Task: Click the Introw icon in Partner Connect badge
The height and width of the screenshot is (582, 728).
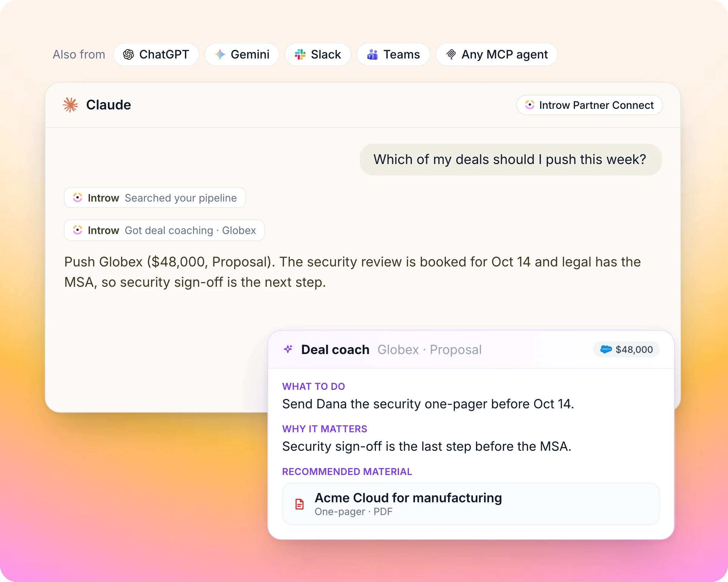Action: click(530, 105)
